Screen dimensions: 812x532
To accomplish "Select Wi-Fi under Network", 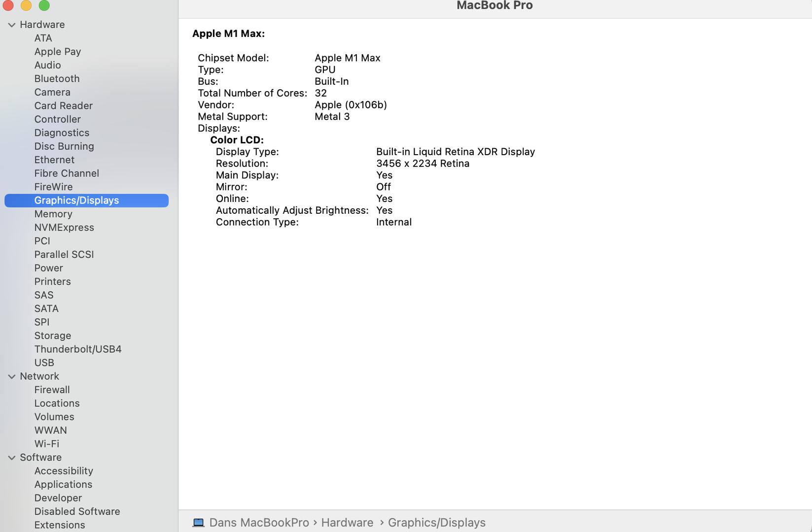I will [x=47, y=444].
